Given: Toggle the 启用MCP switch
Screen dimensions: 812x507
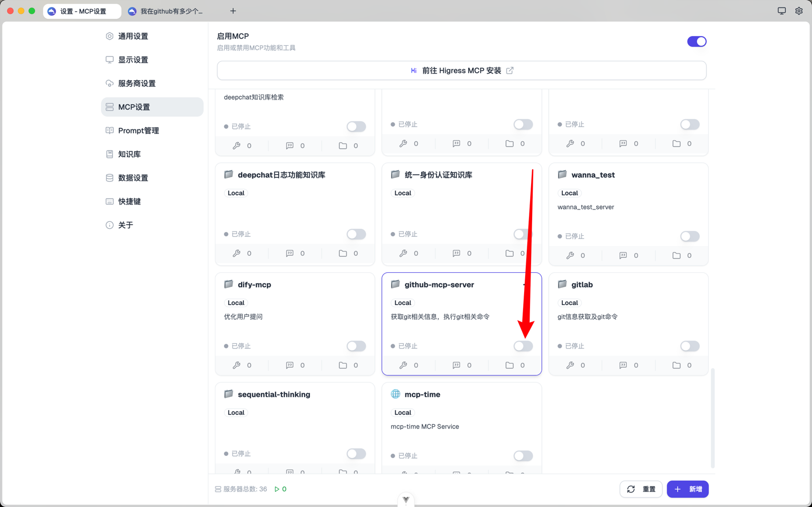Looking at the screenshot, I should (x=697, y=41).
